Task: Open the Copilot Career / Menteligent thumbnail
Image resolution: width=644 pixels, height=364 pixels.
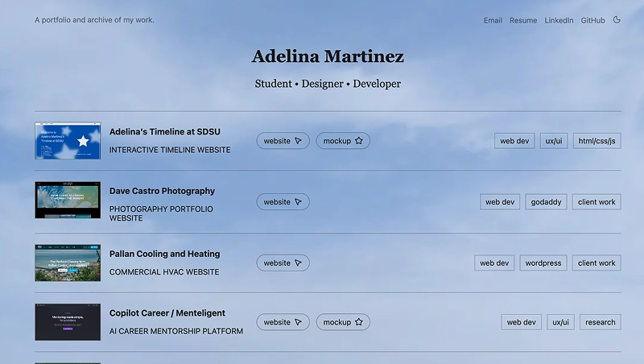Action: pyautogui.click(x=68, y=322)
